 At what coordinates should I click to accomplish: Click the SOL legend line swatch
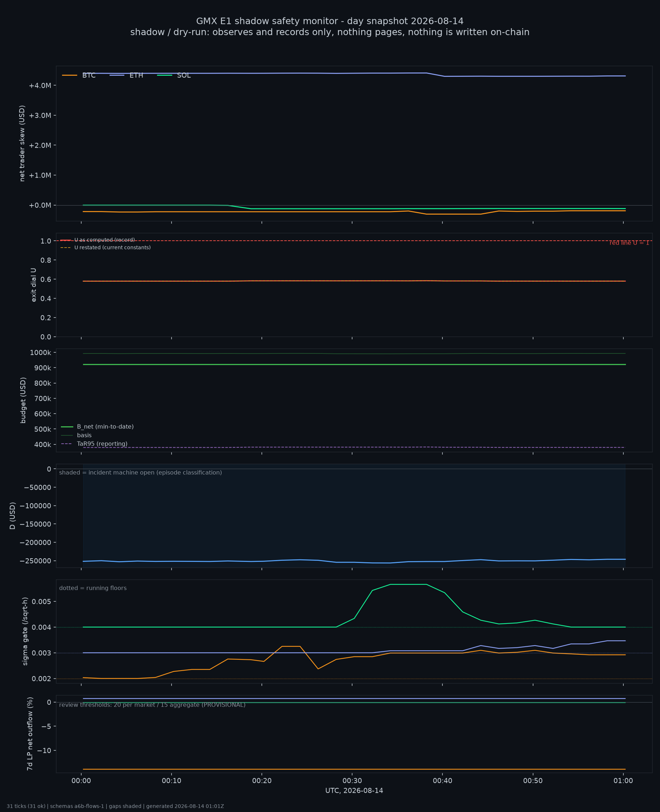coord(165,76)
